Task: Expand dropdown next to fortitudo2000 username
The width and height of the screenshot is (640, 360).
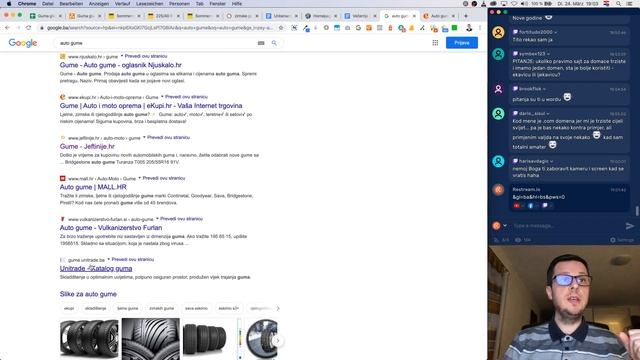Action: point(556,32)
